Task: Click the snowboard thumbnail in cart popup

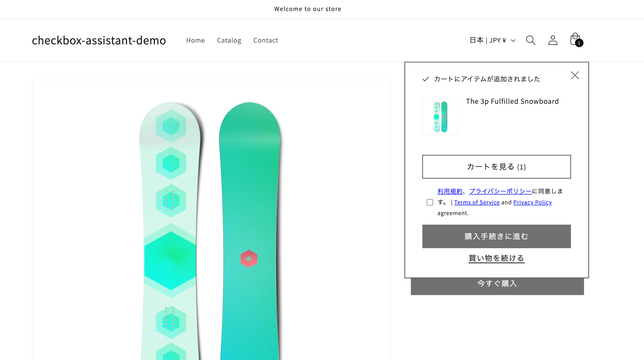Action: tap(440, 117)
